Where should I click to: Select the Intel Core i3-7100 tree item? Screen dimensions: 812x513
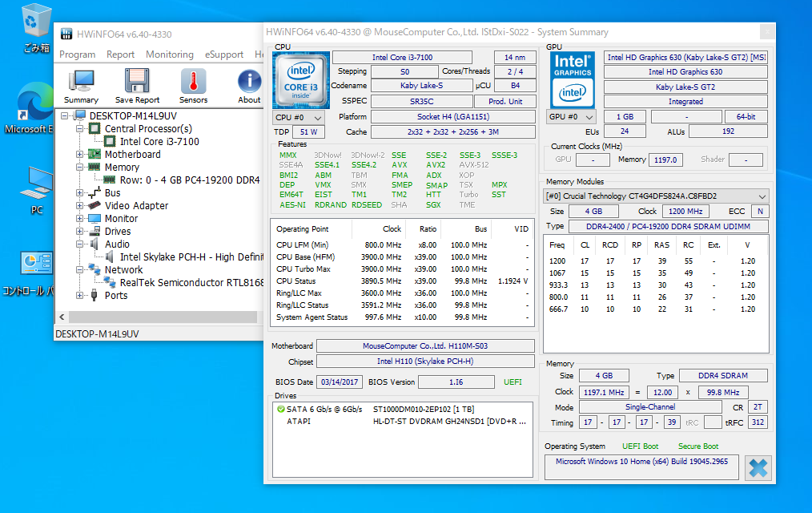[x=159, y=142]
